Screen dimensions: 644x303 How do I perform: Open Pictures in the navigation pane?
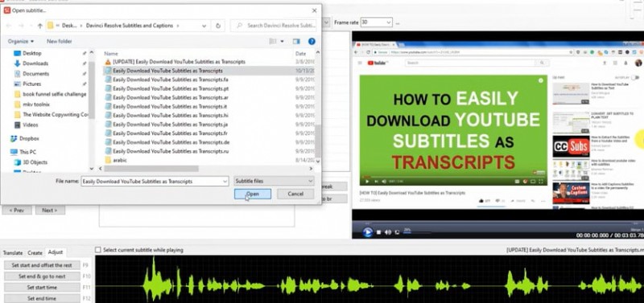click(31, 84)
